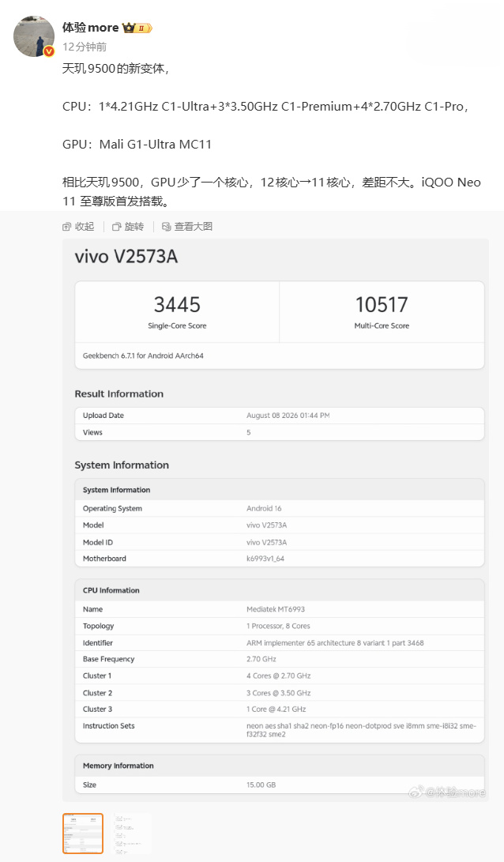Click the 天玑9500的新变体 post line
Image resolution: width=504 pixels, height=862 pixels.
(x=115, y=69)
